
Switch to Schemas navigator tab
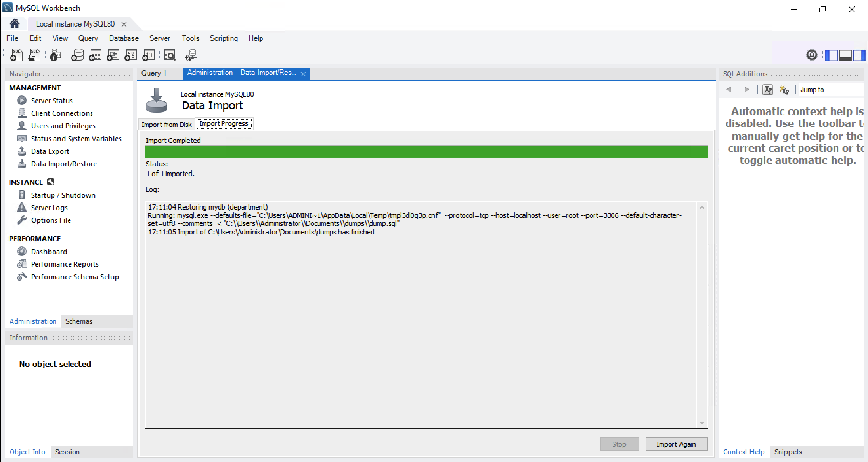[x=79, y=321]
